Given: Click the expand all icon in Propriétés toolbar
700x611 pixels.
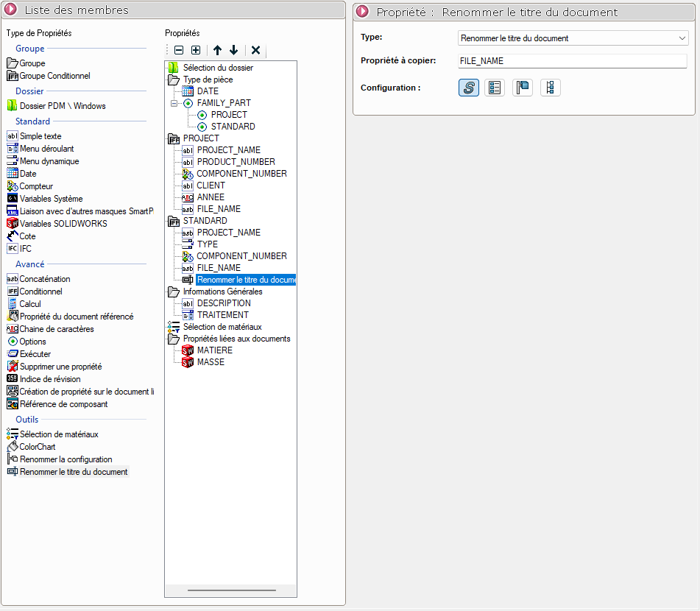Looking at the screenshot, I should tap(196, 50).
